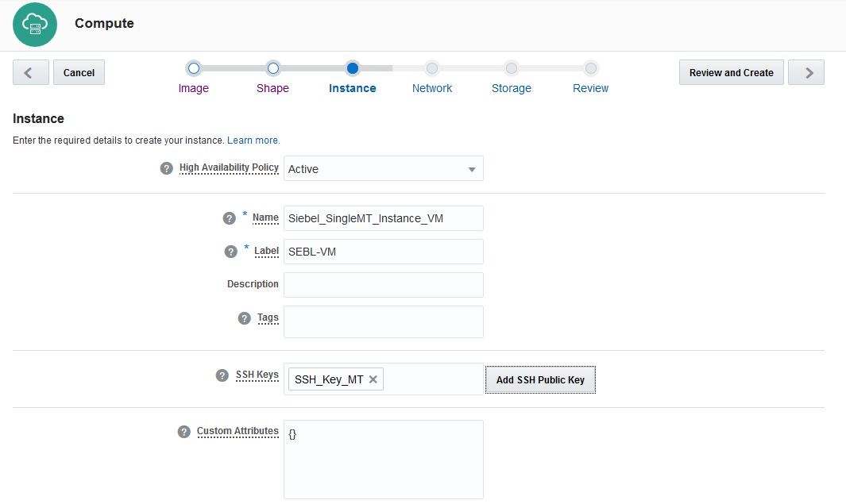The image size is (846, 504).
Task: Open help for SSH Keys
Action: (x=221, y=375)
